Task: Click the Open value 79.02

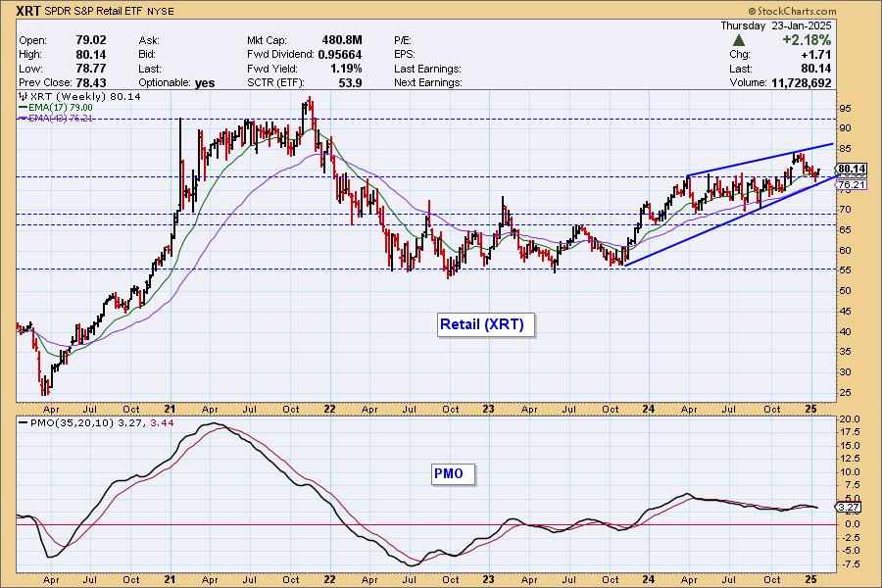Action: pos(90,40)
